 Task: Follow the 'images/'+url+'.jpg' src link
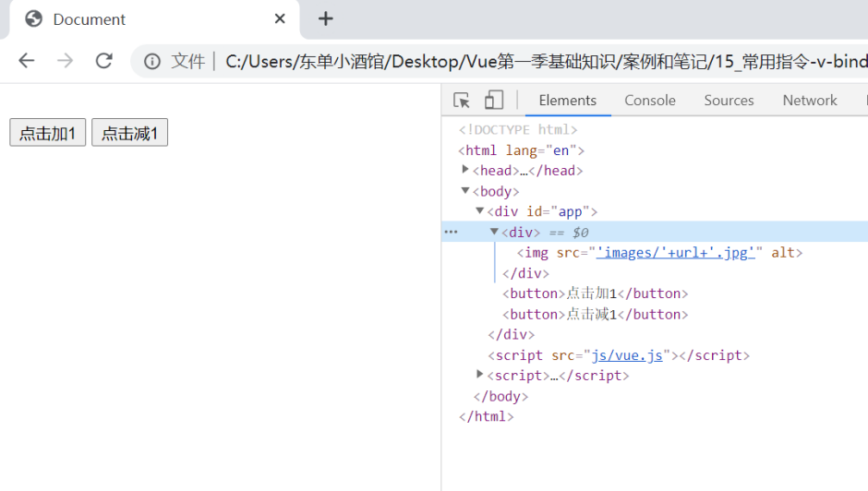pyautogui.click(x=676, y=253)
